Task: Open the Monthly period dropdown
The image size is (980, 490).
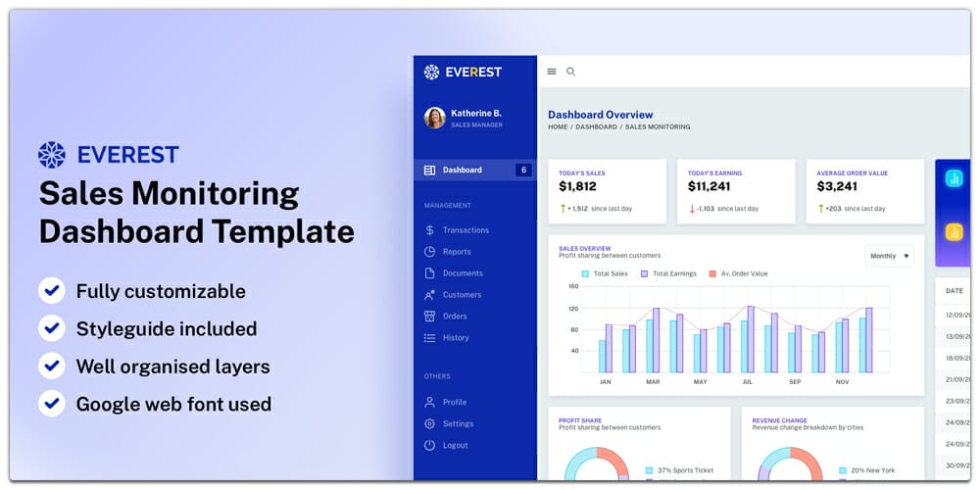Action: (890, 256)
